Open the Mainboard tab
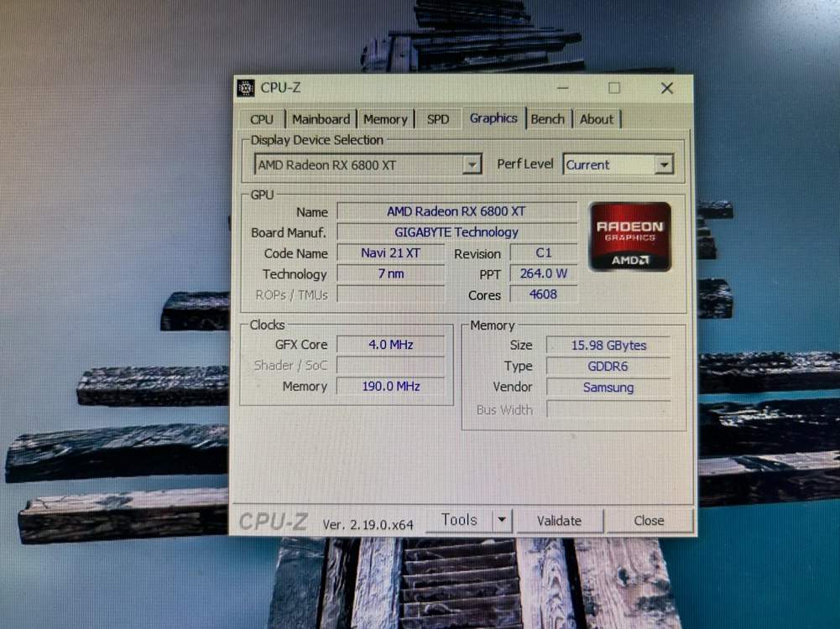This screenshot has width=840, height=629. click(321, 119)
